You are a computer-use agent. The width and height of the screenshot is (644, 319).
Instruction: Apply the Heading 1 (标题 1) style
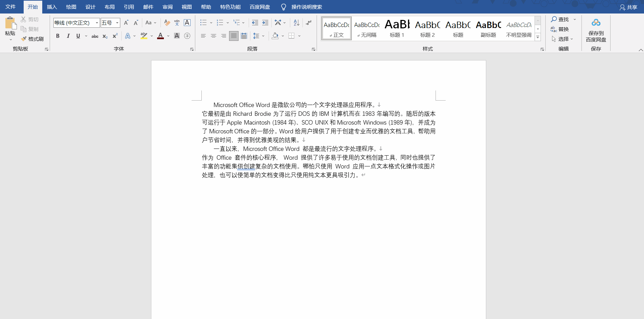click(x=397, y=29)
